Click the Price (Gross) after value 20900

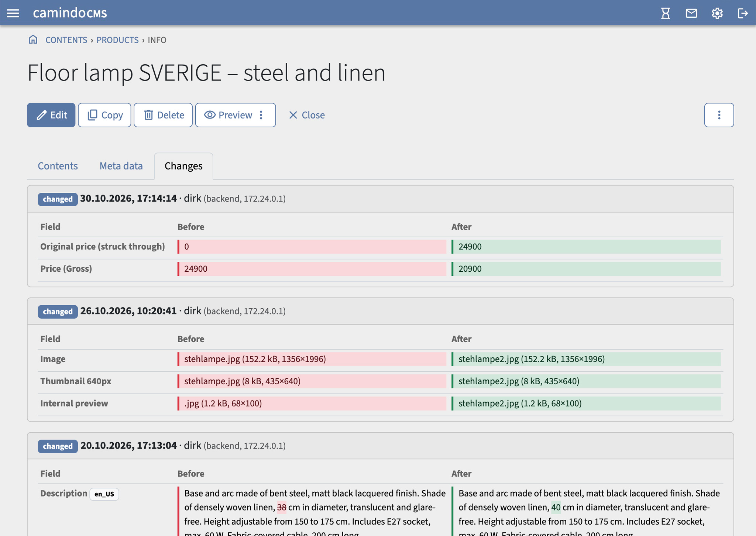click(586, 269)
